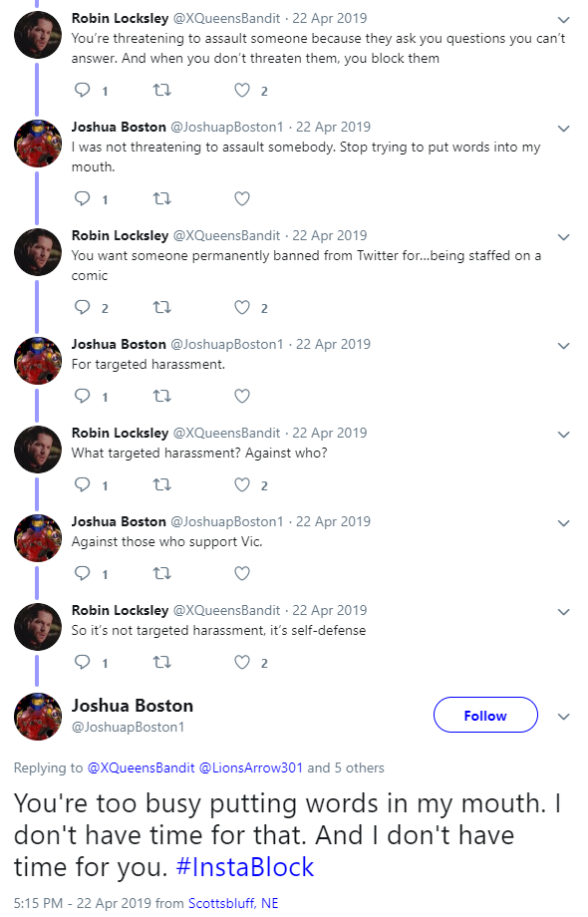Retweet the 'permanently banned from Twitter' tweet

(x=161, y=307)
